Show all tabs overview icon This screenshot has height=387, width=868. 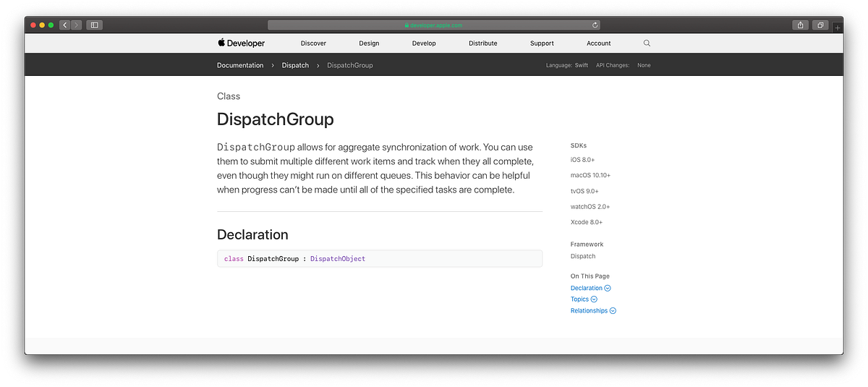point(820,25)
